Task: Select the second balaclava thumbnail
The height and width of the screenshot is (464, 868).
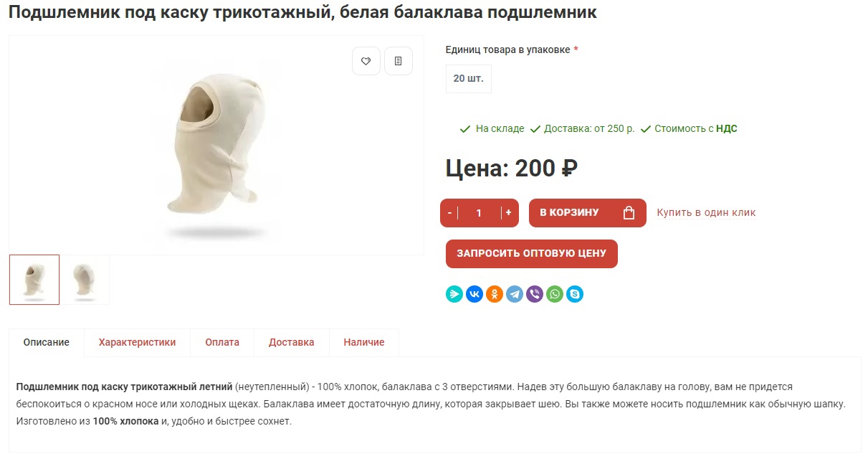Action: point(85,280)
